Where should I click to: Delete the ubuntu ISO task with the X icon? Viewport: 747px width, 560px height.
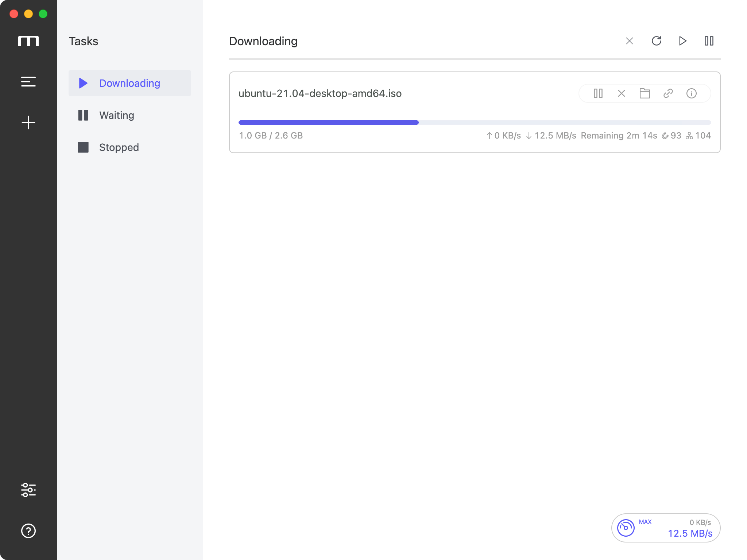pyautogui.click(x=622, y=94)
